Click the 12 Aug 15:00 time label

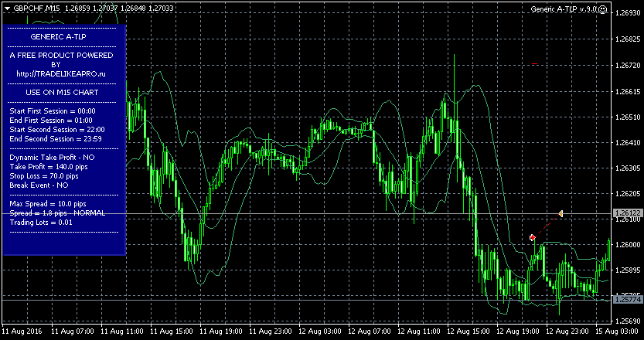[469, 331]
